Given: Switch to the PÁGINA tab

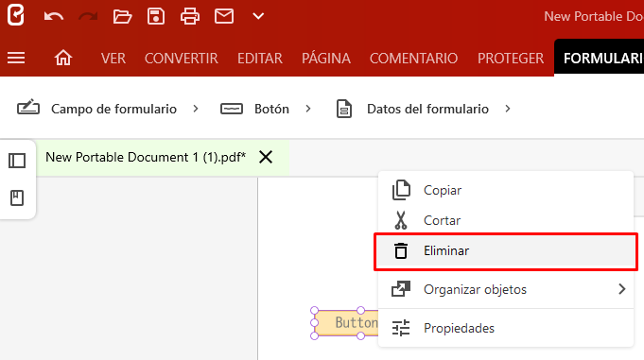Looking at the screenshot, I should (x=326, y=59).
